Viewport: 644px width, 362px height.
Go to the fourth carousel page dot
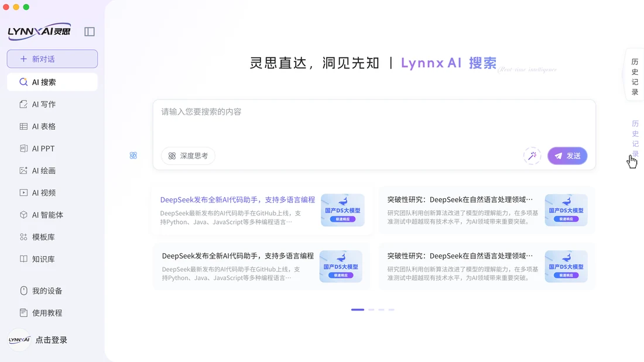[392, 309]
